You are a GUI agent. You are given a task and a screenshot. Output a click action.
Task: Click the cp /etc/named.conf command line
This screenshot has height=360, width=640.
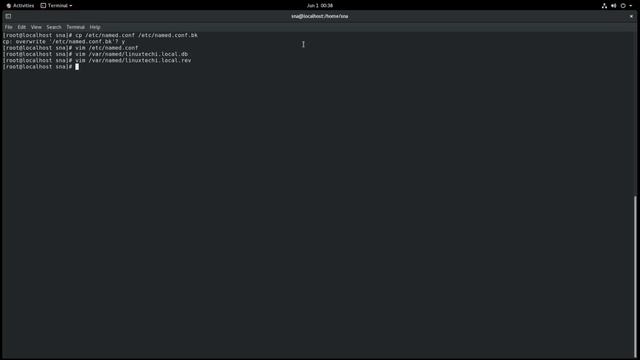click(100, 36)
